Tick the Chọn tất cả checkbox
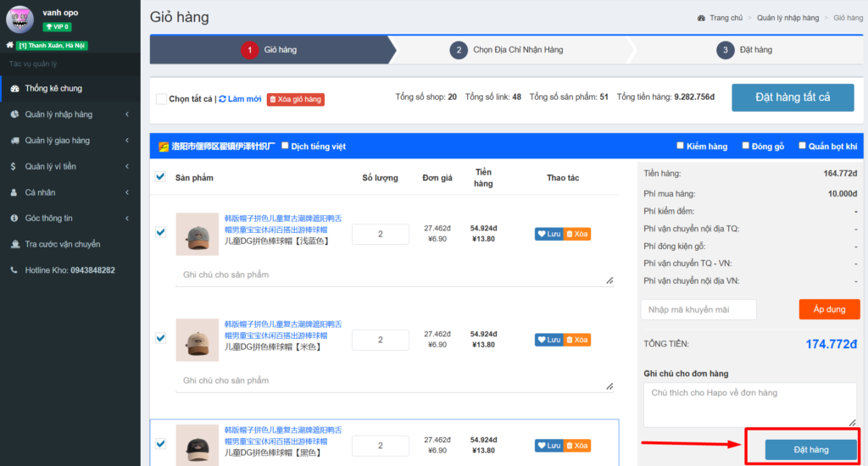The height and width of the screenshot is (466, 868). 161,99
